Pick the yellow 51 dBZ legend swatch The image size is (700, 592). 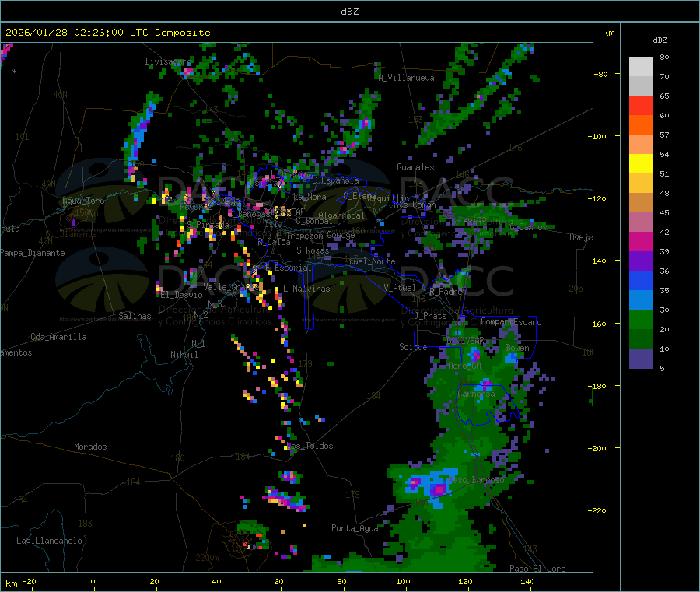click(x=641, y=164)
